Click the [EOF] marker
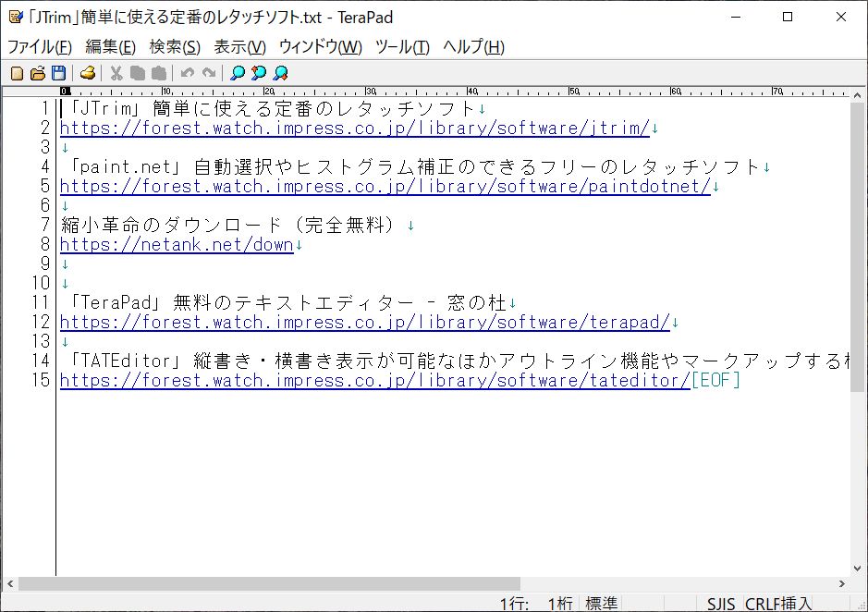Screen dimensions: 868x612 pyautogui.click(x=715, y=380)
